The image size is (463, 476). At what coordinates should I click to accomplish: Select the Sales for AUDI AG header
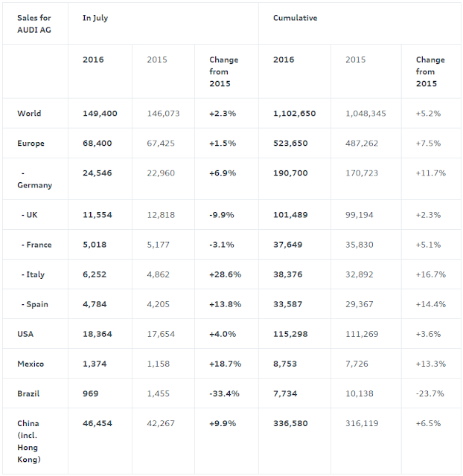(34, 24)
